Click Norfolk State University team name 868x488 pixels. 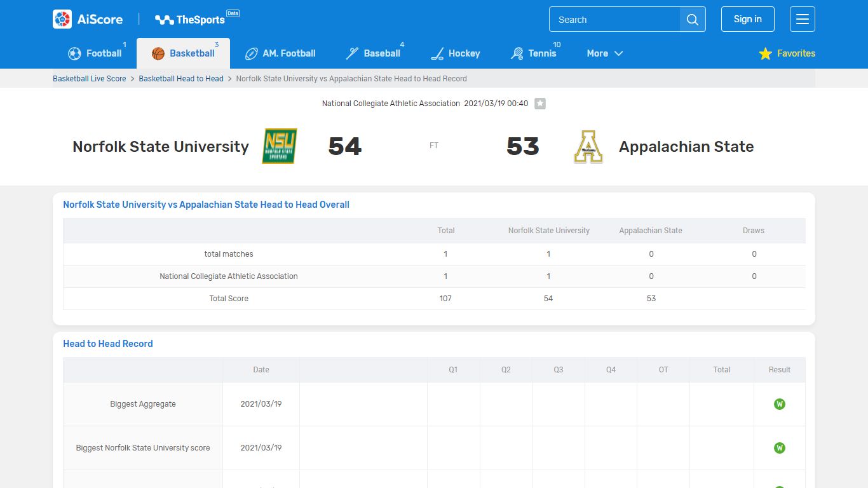coord(161,147)
